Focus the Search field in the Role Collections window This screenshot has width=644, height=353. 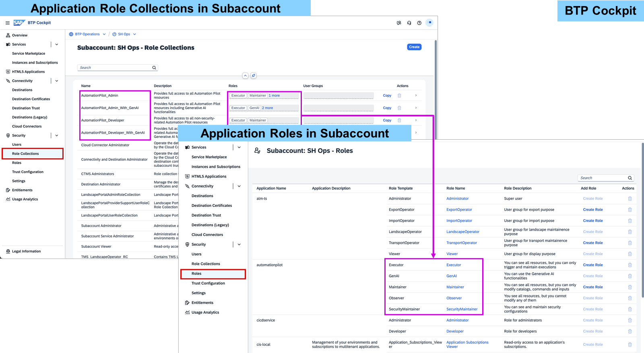click(118, 68)
